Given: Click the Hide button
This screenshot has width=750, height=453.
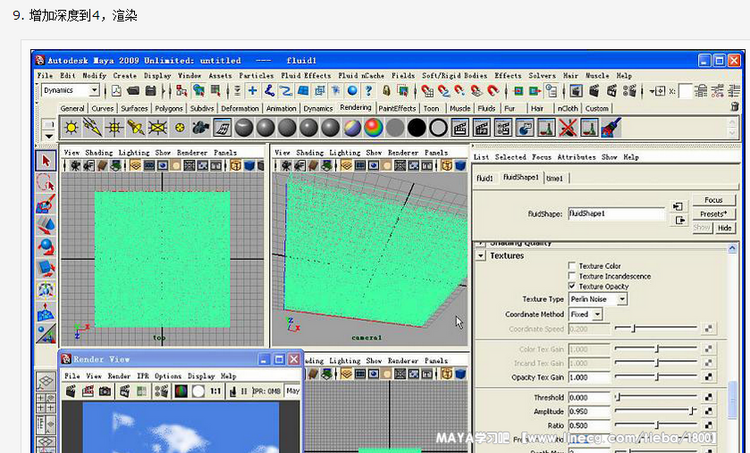Looking at the screenshot, I should coord(725,228).
